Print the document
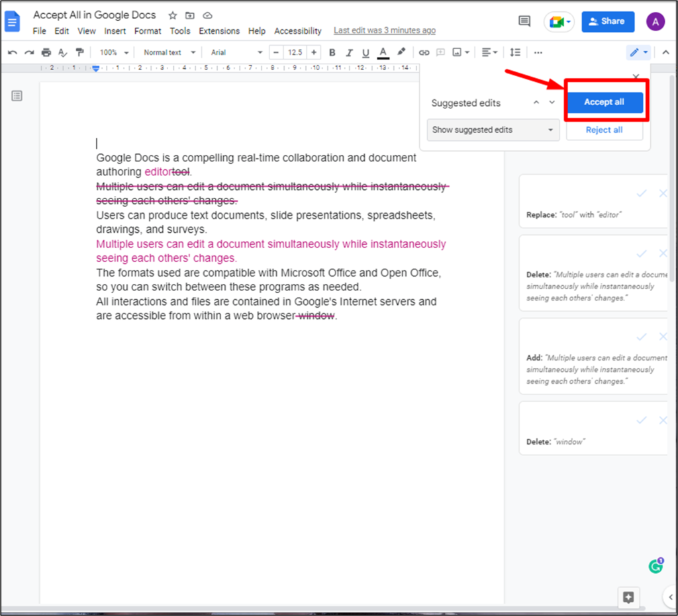 point(46,53)
